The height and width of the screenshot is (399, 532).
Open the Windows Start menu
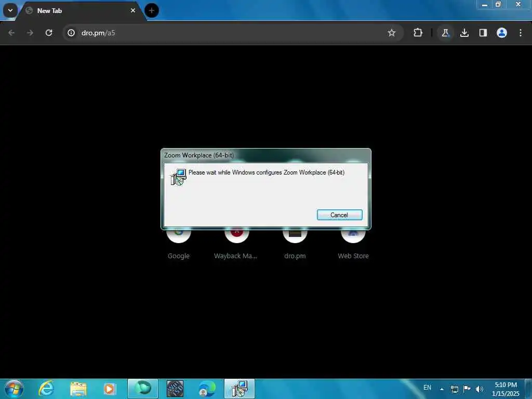14,389
